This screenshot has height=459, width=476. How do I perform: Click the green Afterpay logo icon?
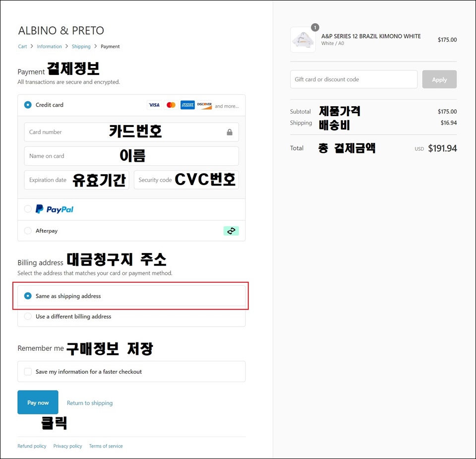pyautogui.click(x=231, y=231)
